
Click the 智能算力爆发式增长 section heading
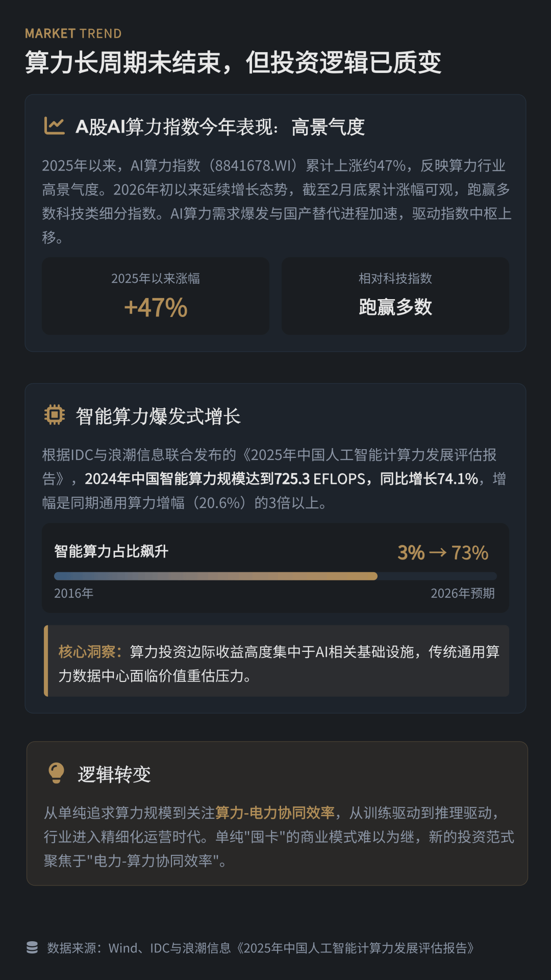click(x=158, y=416)
